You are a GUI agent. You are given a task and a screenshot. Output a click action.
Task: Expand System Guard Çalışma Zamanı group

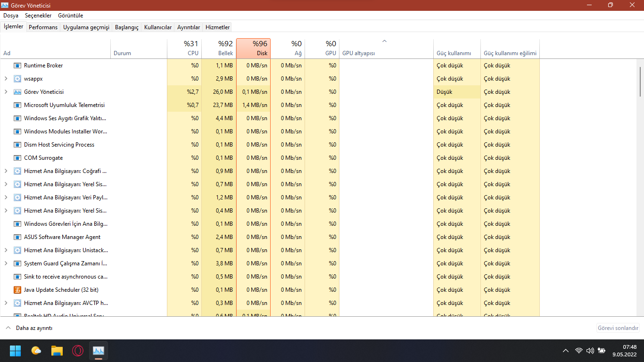point(6,263)
